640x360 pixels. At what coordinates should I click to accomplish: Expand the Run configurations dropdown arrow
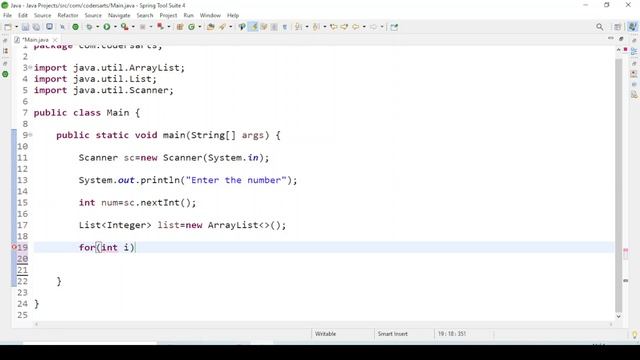(115, 27)
